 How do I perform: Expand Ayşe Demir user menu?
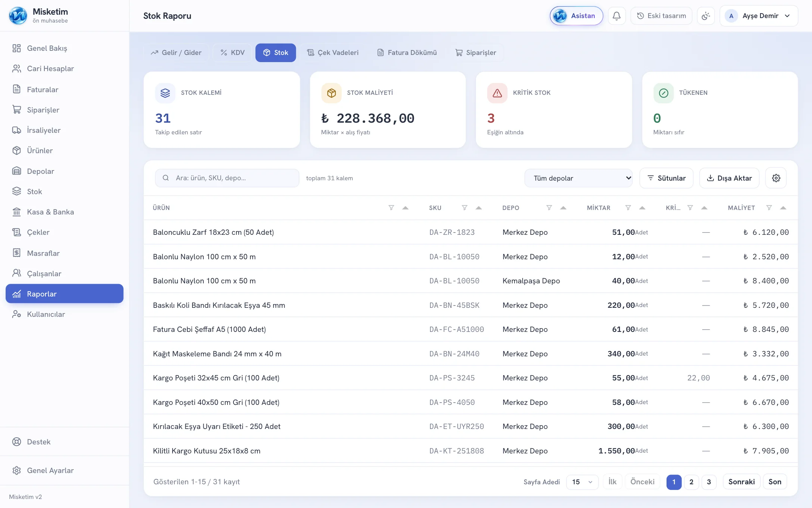[759, 16]
